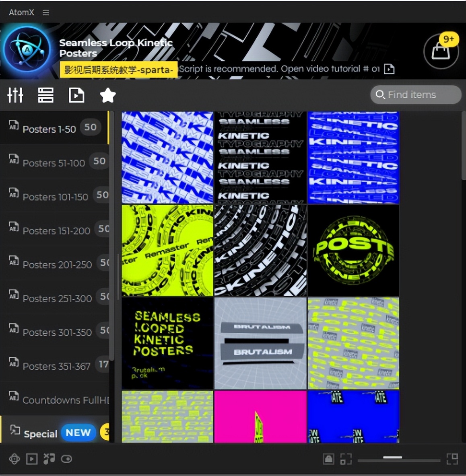466x476 pixels.
Task: Select the categories list view icon
Action: (45, 95)
